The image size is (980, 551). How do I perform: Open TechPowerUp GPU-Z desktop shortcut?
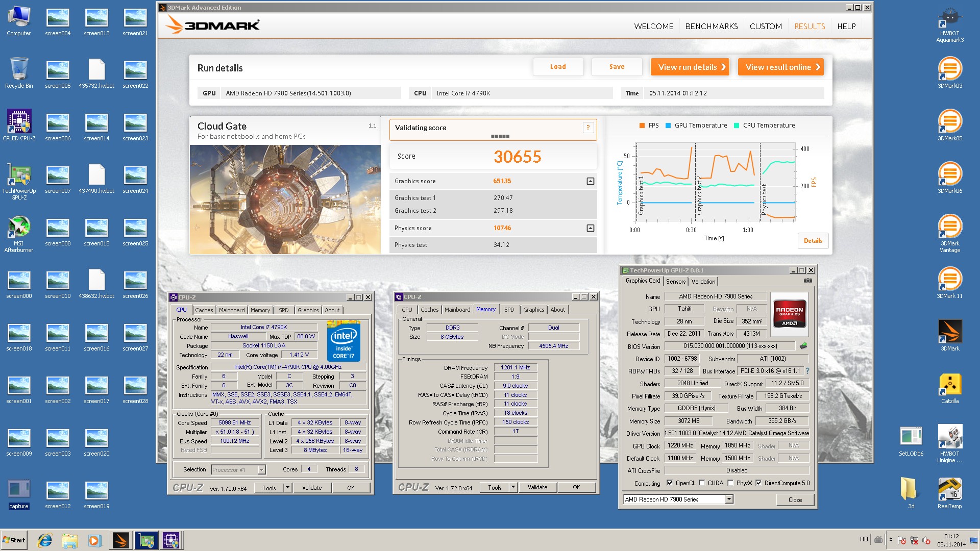[x=19, y=181]
